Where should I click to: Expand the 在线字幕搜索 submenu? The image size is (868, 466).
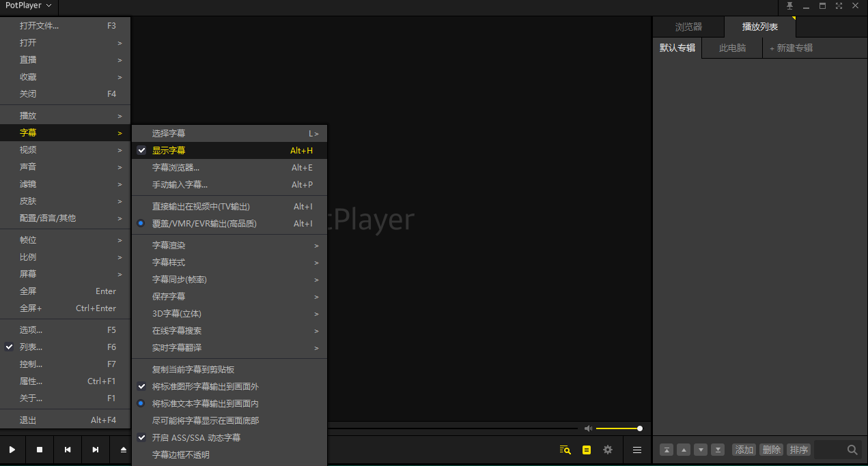(229, 331)
